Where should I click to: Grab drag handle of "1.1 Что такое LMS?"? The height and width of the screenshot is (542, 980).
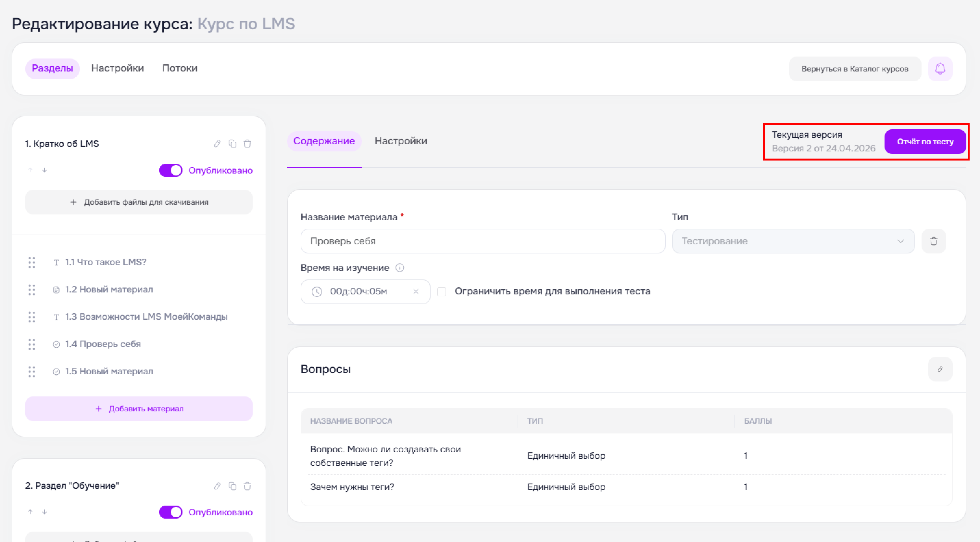(x=32, y=262)
